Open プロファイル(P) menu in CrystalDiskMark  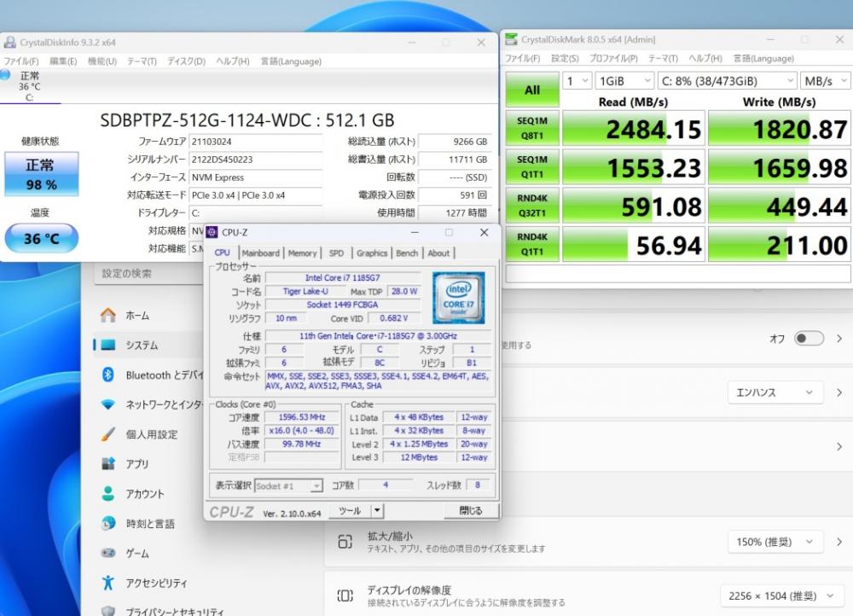click(x=613, y=58)
